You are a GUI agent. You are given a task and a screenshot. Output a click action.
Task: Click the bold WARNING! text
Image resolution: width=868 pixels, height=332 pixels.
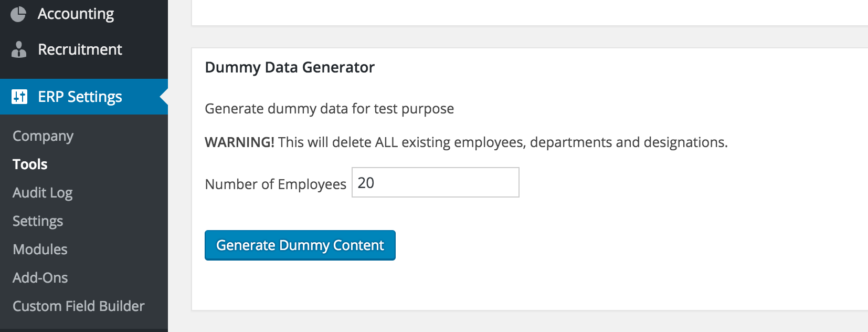click(x=239, y=142)
